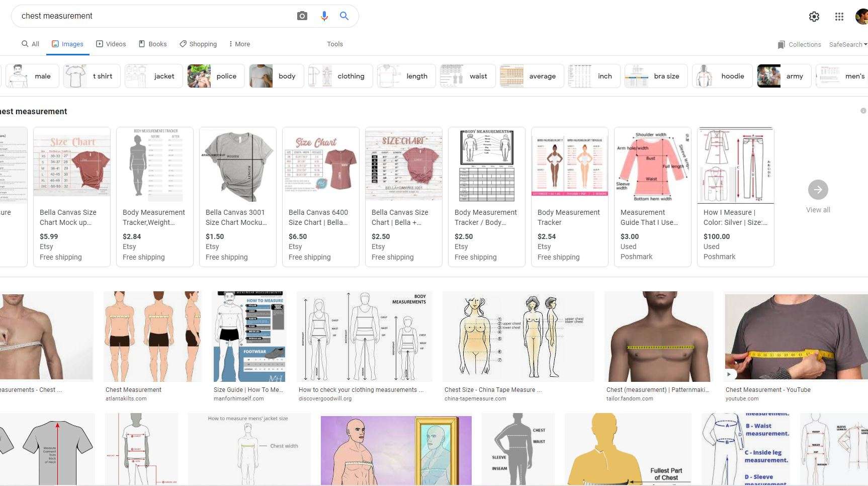Image resolution: width=868 pixels, height=486 pixels.
Task: Open the mens' jacket size chest width image
Action: coord(249,449)
